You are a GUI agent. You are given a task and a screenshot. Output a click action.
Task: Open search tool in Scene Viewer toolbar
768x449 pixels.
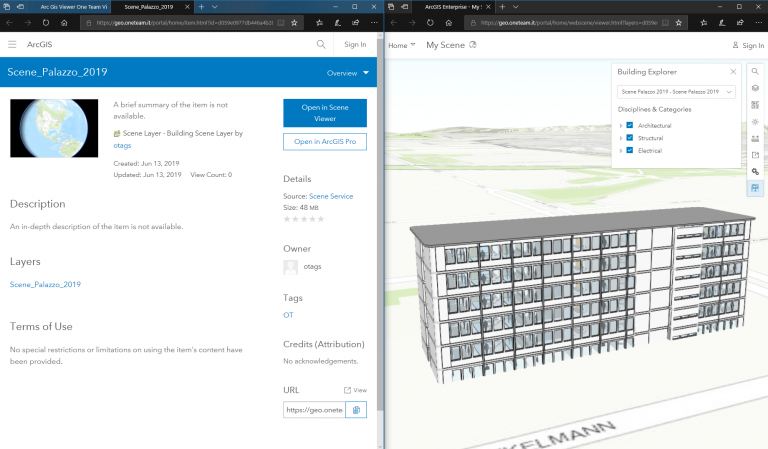755,71
